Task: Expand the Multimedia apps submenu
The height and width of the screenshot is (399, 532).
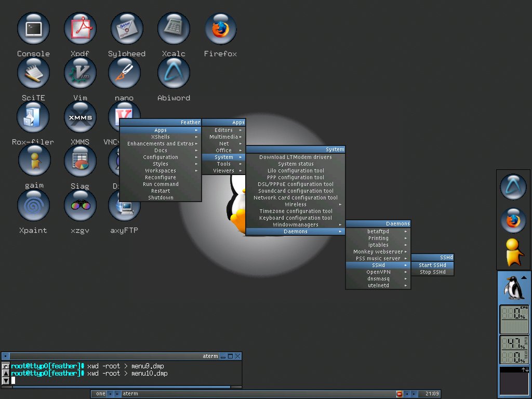Action: coord(223,137)
